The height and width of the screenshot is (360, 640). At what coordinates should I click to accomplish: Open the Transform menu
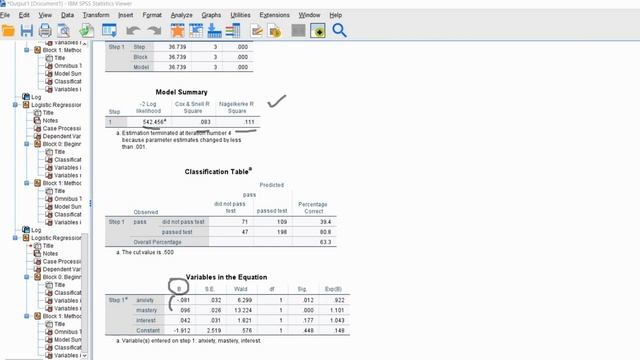tap(96, 15)
